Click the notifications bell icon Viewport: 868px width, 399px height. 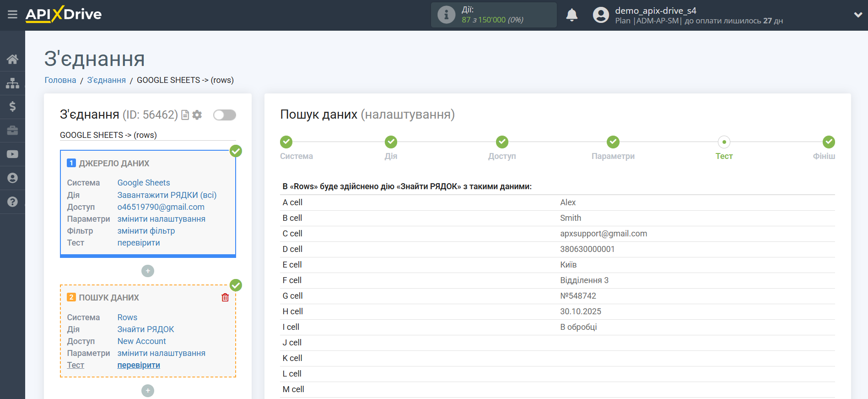(571, 15)
